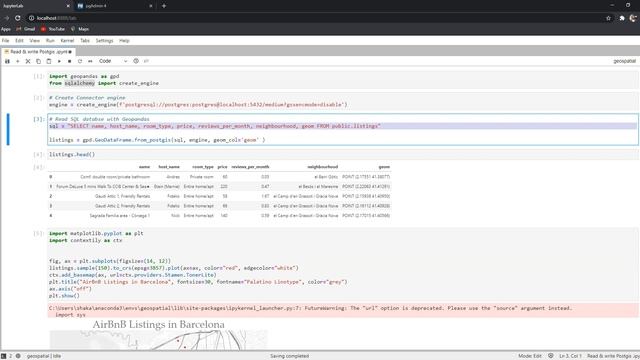
Task: Open the Maps bookmark
Action: coord(80,29)
